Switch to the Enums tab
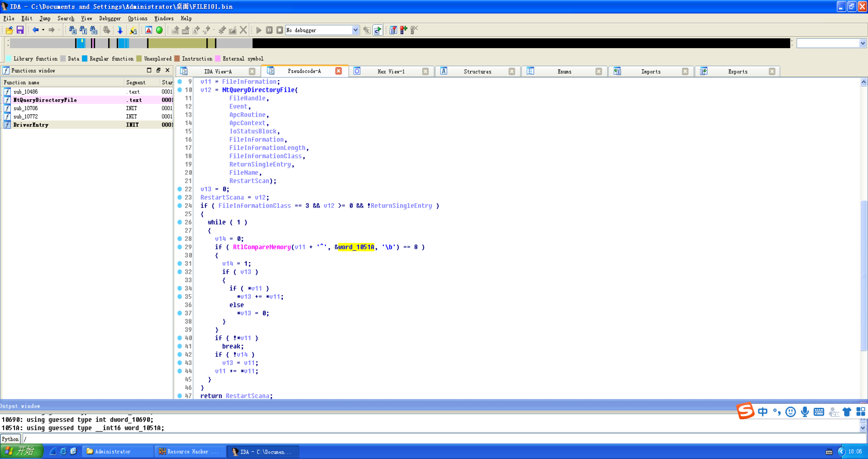This screenshot has width=868, height=459. coord(564,71)
